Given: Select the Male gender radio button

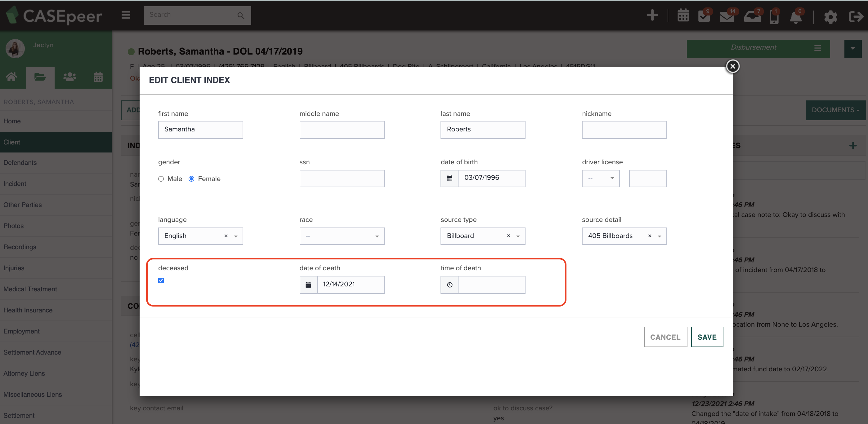Looking at the screenshot, I should tap(161, 179).
